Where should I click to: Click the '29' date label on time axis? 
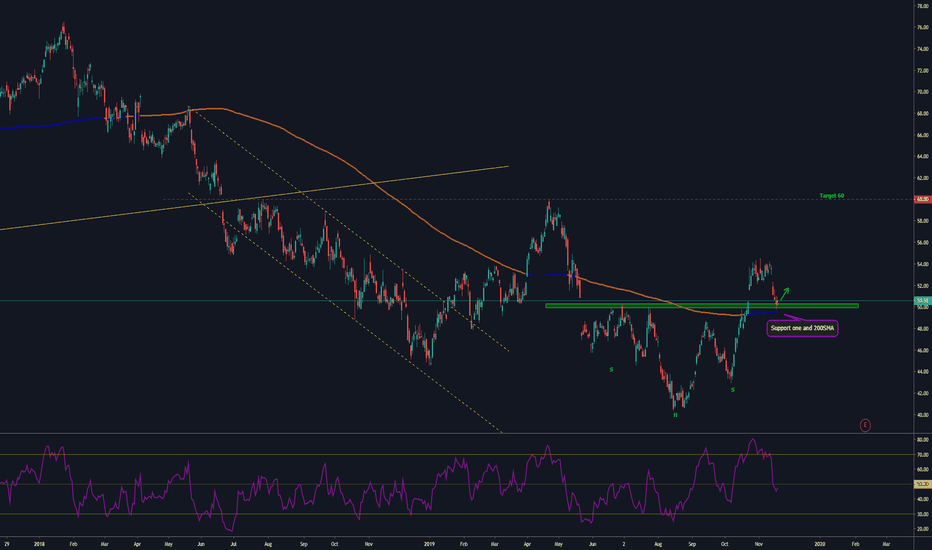(7, 543)
